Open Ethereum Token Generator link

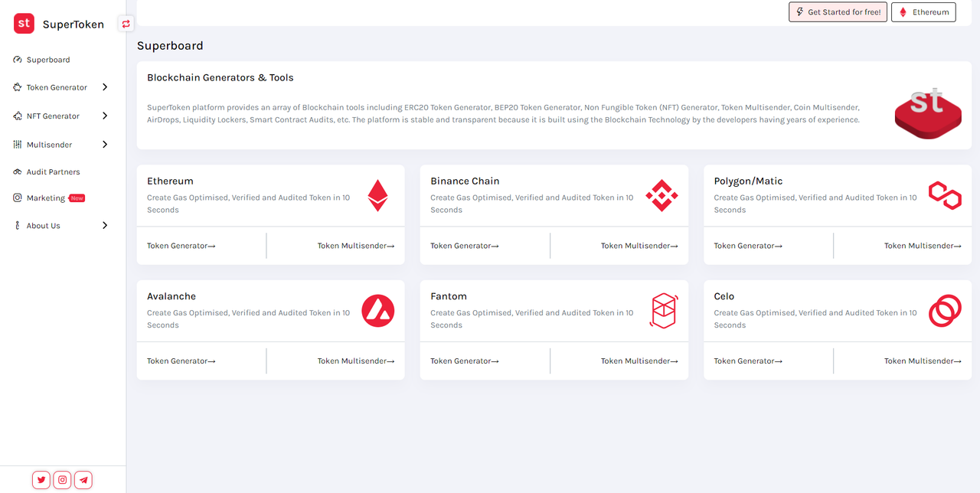tap(181, 246)
